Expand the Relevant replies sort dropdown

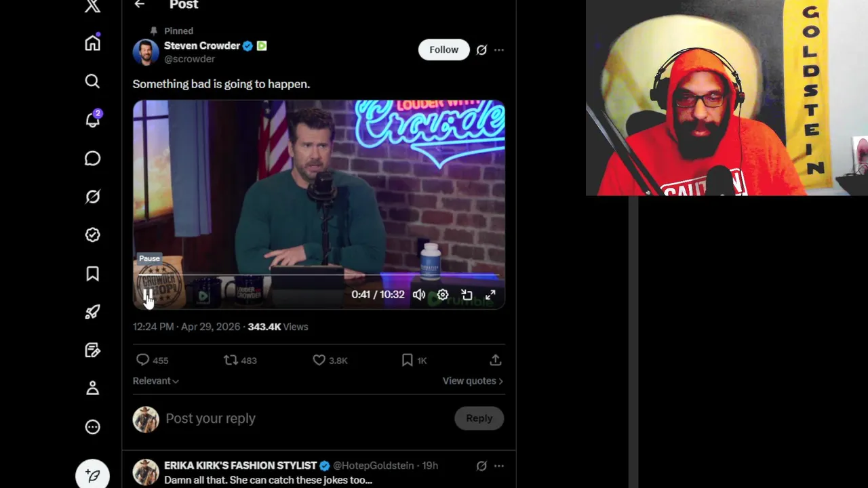[x=155, y=381]
